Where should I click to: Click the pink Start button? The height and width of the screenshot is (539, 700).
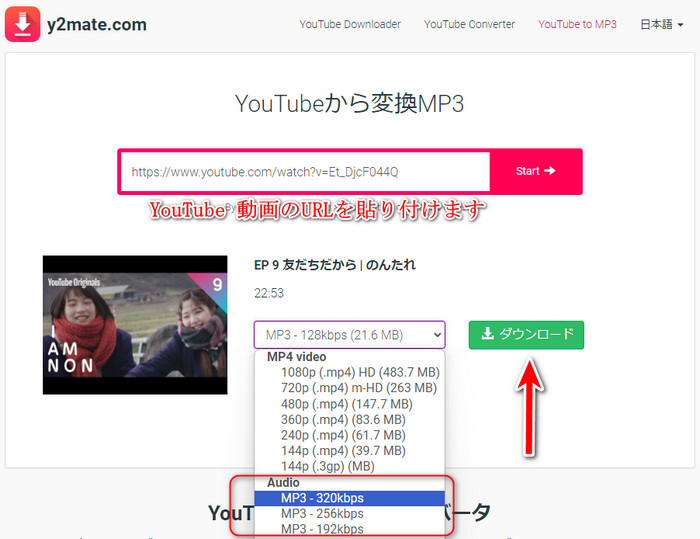point(536,171)
